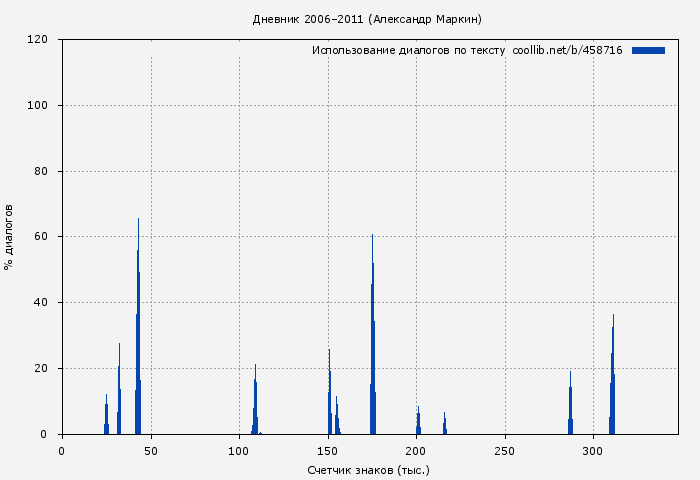This screenshot has height=480, width=700.
Task: Click the y-axis tick label '120'
Action: [x=39, y=40]
